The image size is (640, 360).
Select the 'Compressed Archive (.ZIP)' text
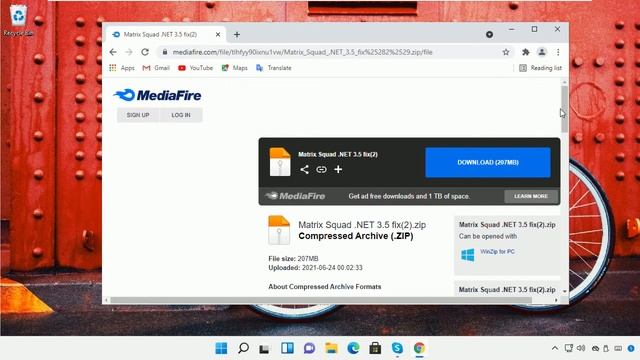coord(356,236)
